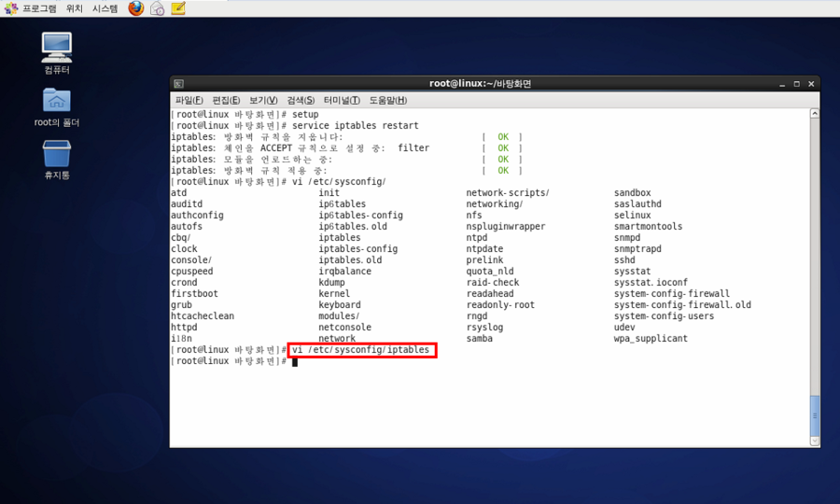The width and height of the screenshot is (840, 504).
Task: Open the notes editor icon in panel
Action: (178, 8)
